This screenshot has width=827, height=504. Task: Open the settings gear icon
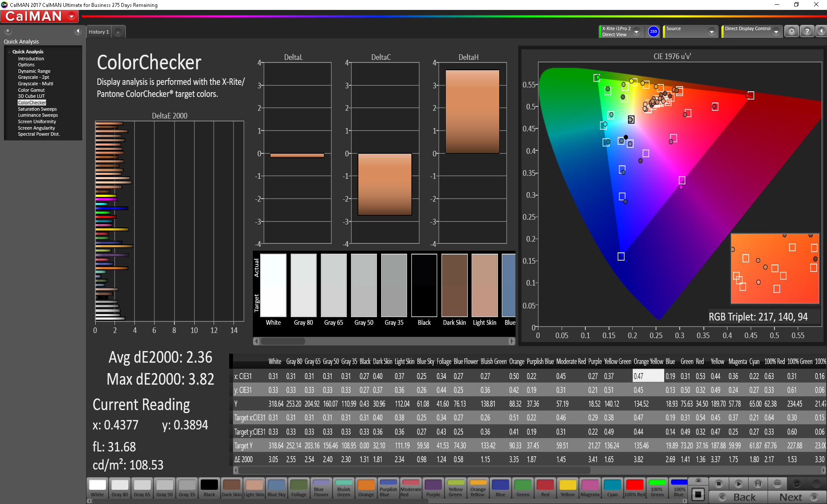791,31
